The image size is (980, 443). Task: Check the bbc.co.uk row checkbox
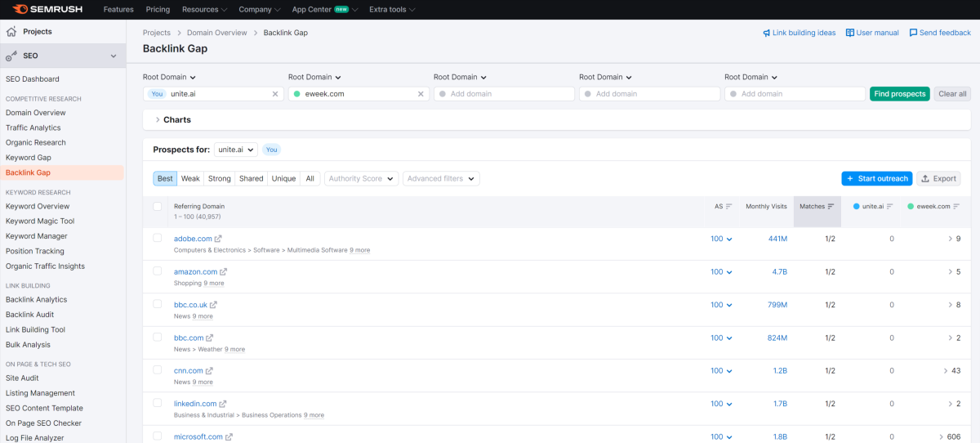point(158,304)
